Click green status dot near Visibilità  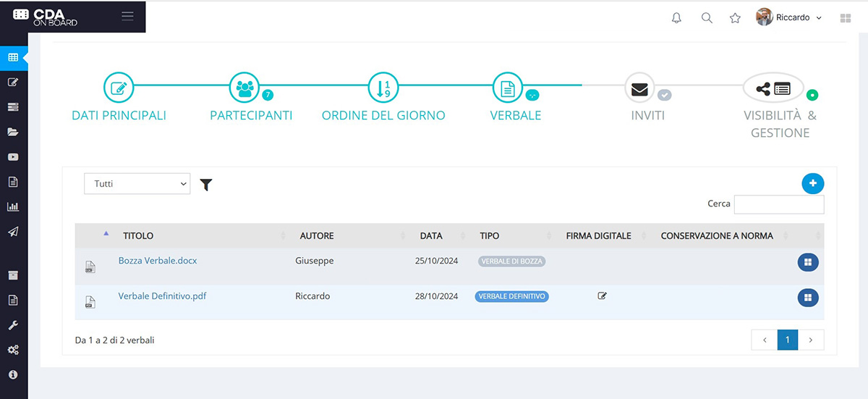[812, 95]
